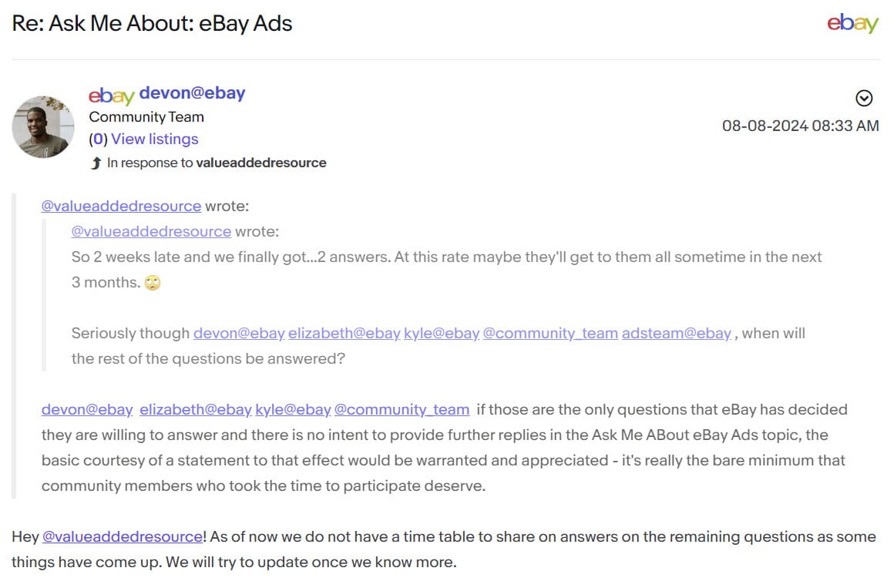Click the eBay logo at top right
The width and height of the screenshot is (894, 588).
coord(852,24)
